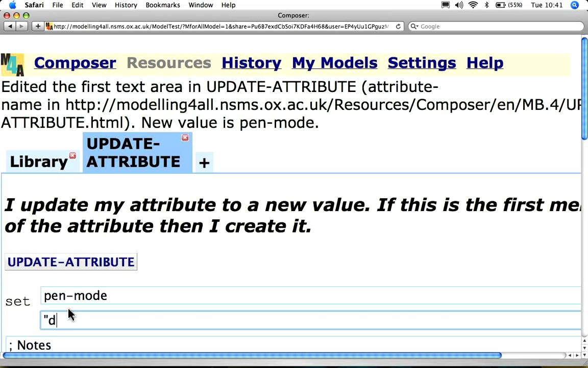Open the File menu

tap(58, 5)
